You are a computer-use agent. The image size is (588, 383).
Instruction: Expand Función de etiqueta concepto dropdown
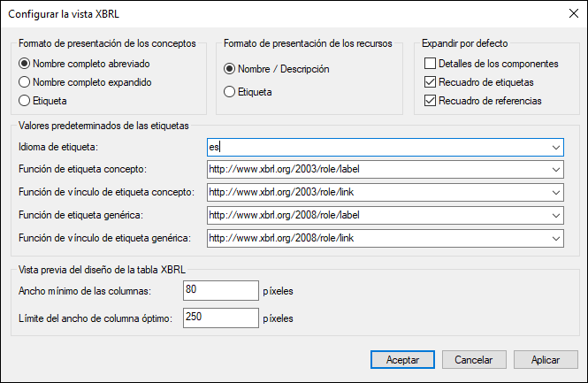coord(555,170)
